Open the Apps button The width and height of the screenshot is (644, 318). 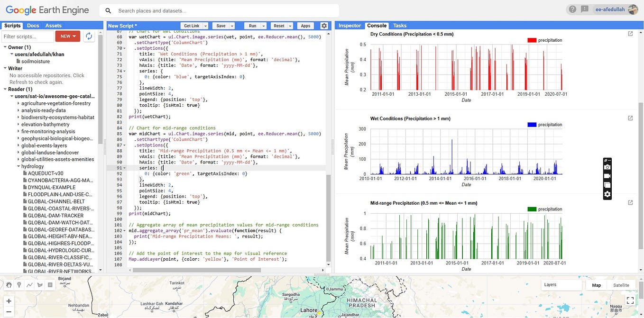tap(306, 26)
